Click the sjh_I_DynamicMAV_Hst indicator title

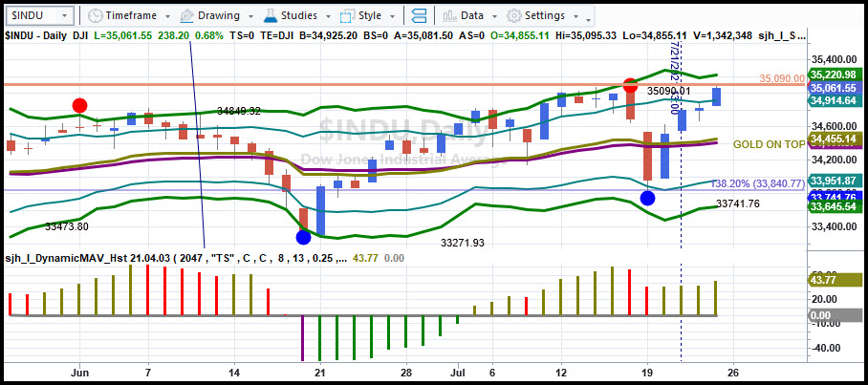click(x=66, y=258)
